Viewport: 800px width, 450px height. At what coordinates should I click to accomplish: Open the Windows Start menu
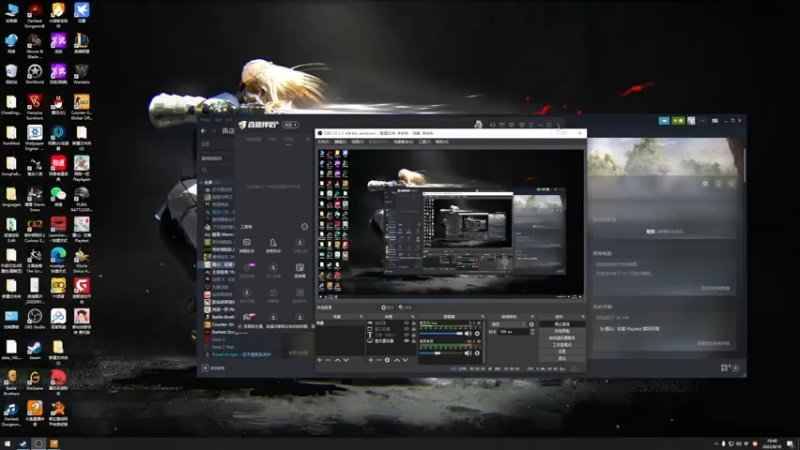point(7,443)
